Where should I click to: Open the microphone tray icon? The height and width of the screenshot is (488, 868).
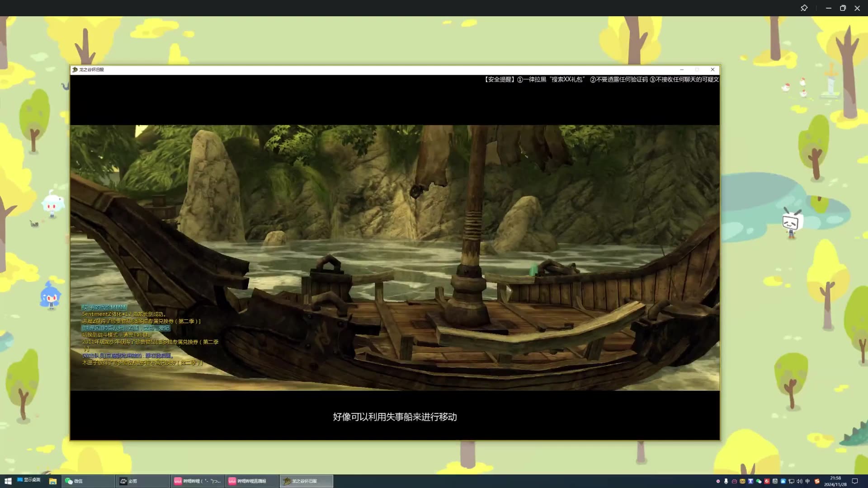point(726,481)
